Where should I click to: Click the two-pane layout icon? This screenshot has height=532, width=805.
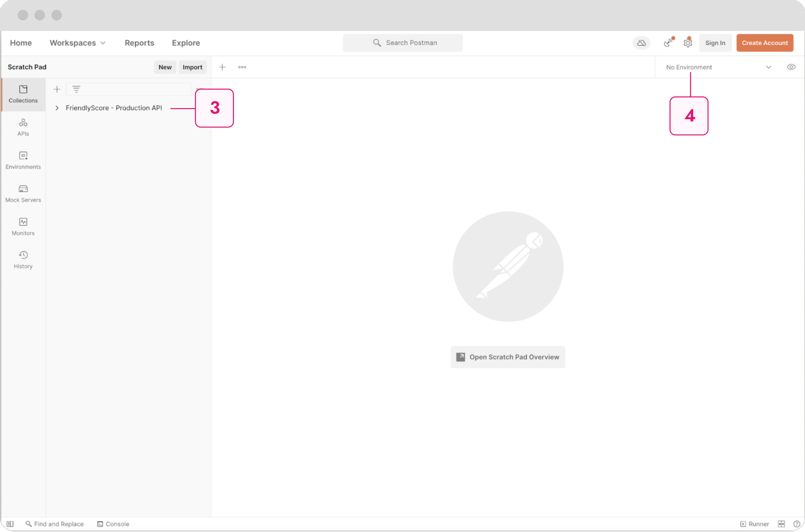pos(781,524)
